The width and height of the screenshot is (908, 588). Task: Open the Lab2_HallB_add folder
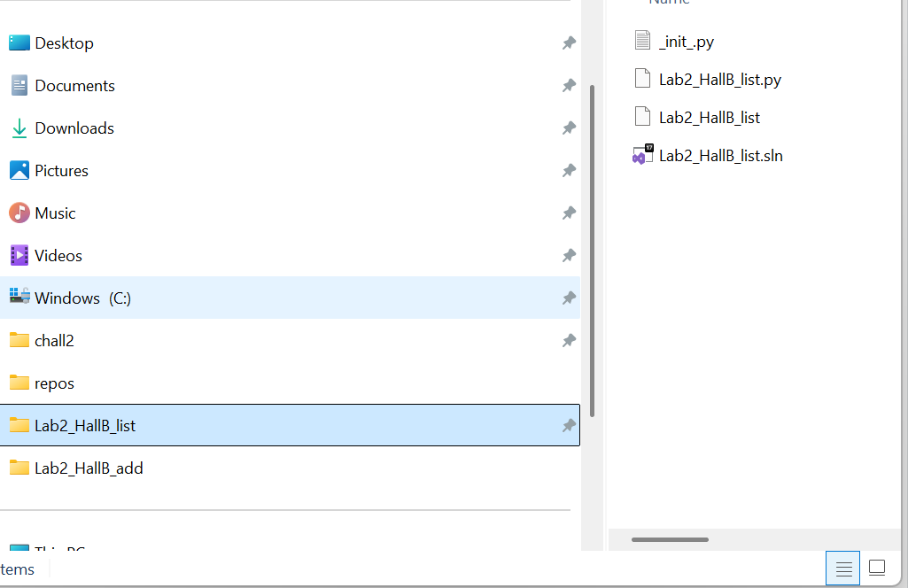88,468
